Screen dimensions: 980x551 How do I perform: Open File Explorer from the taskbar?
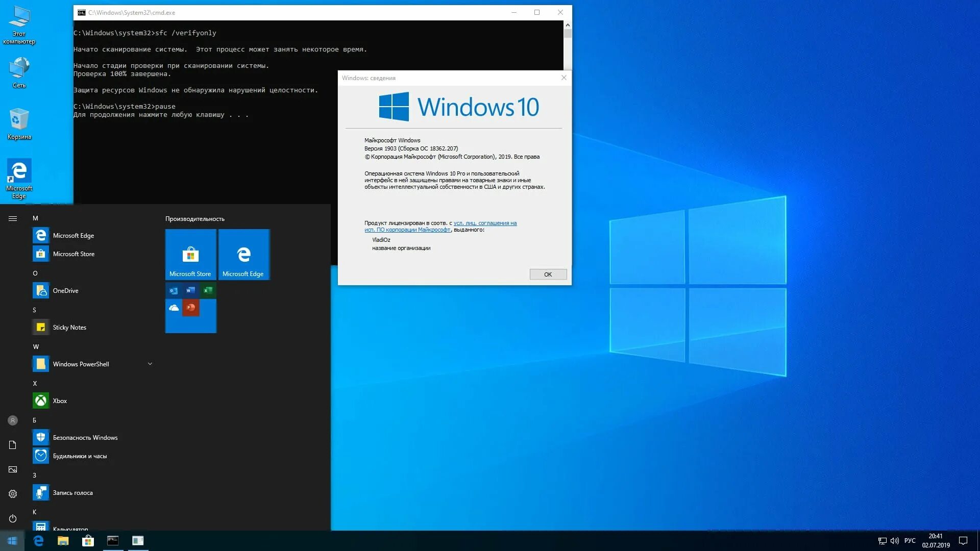click(x=63, y=541)
